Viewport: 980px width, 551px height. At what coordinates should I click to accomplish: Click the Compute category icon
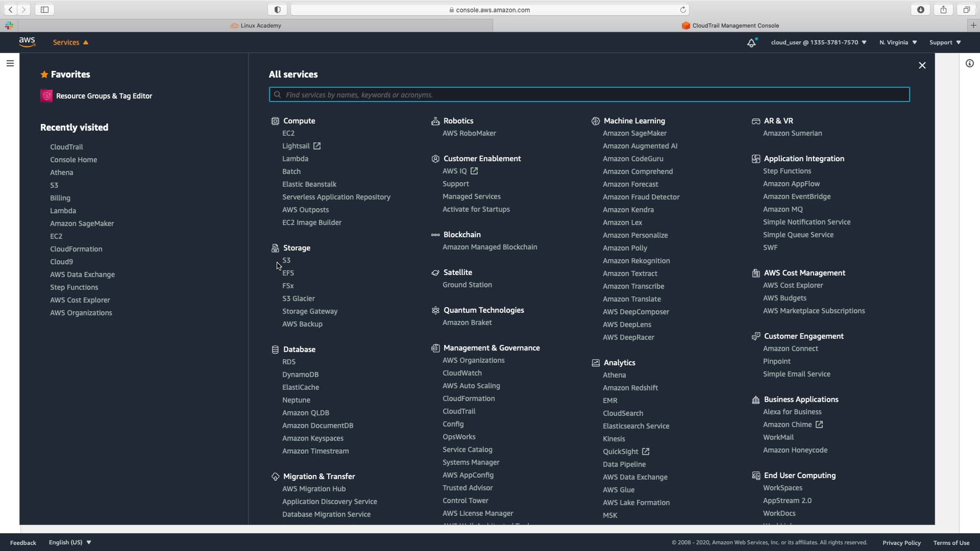click(275, 121)
